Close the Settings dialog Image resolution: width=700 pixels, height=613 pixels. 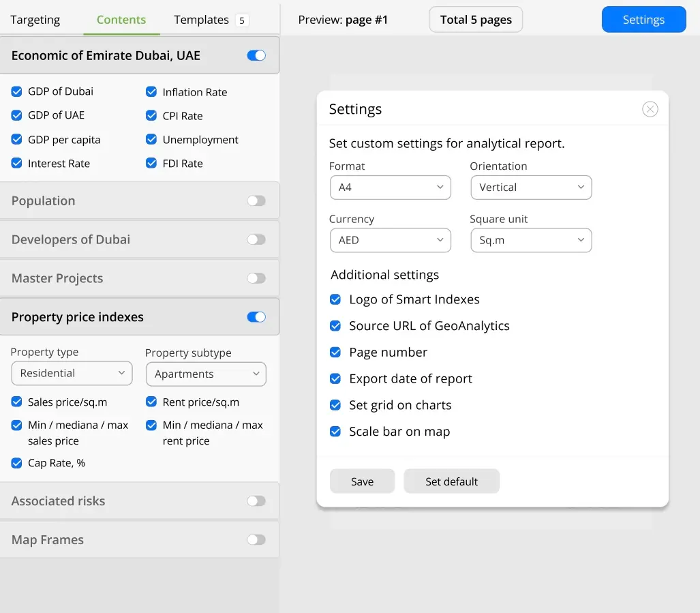tap(650, 109)
